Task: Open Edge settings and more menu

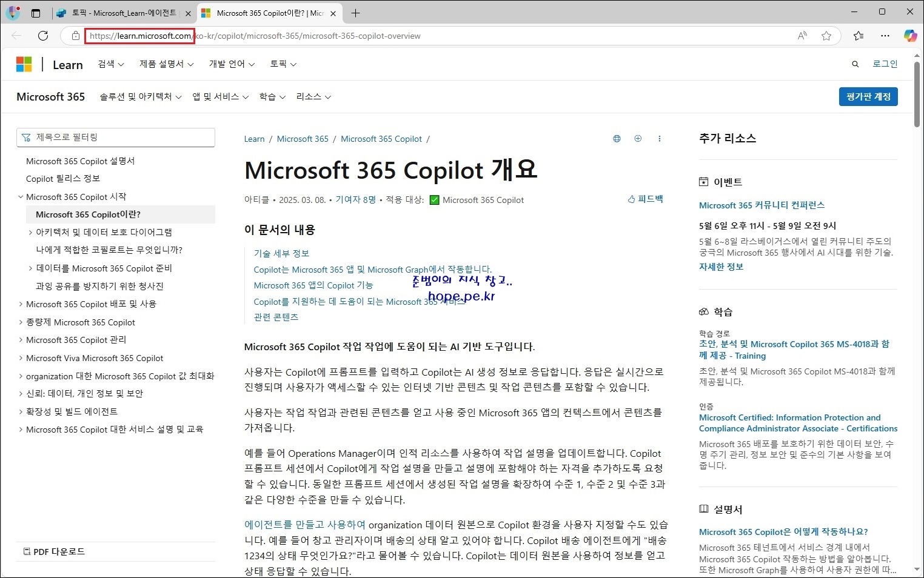Action: pyautogui.click(x=885, y=36)
